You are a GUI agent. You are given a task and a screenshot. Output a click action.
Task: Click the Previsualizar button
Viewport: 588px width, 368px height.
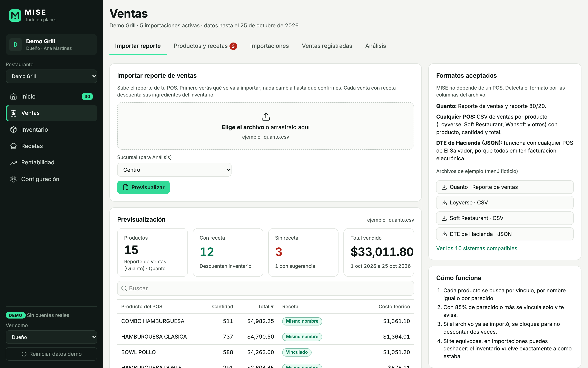(143, 187)
